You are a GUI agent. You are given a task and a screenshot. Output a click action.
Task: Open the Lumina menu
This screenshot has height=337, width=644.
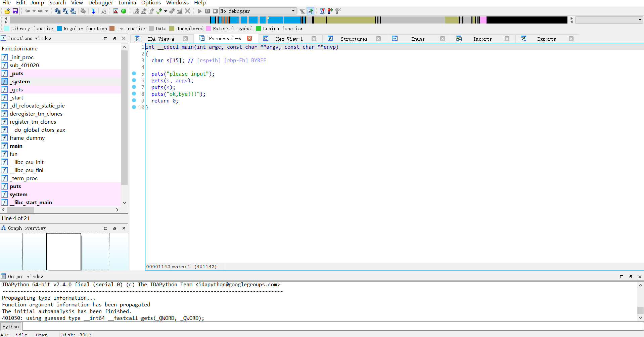[127, 3]
